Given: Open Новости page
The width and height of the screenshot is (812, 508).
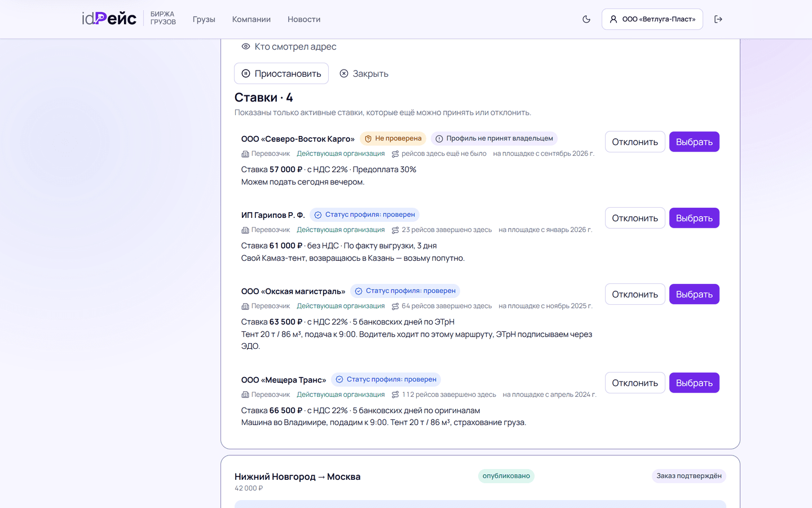Looking at the screenshot, I should [304, 19].
